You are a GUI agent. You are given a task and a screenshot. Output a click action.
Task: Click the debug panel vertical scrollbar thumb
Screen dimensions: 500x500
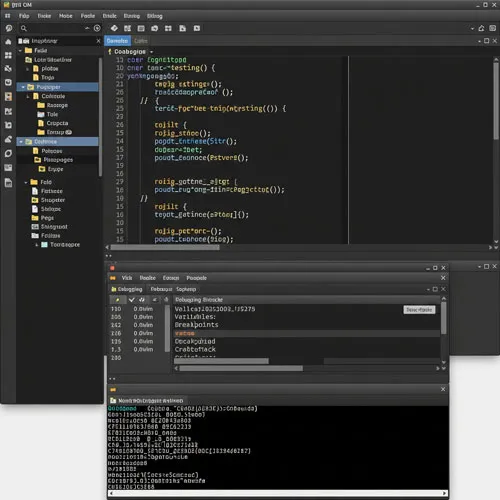[x=444, y=318]
